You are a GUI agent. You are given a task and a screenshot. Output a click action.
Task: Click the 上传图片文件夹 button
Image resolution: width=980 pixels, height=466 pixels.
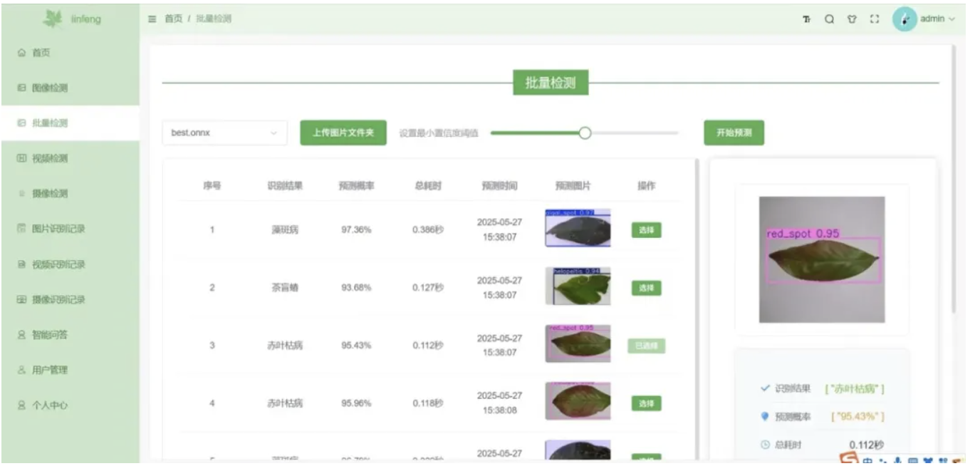[x=343, y=133]
